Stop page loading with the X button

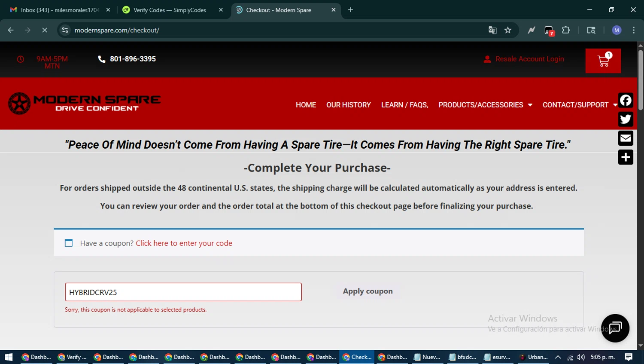point(44,30)
